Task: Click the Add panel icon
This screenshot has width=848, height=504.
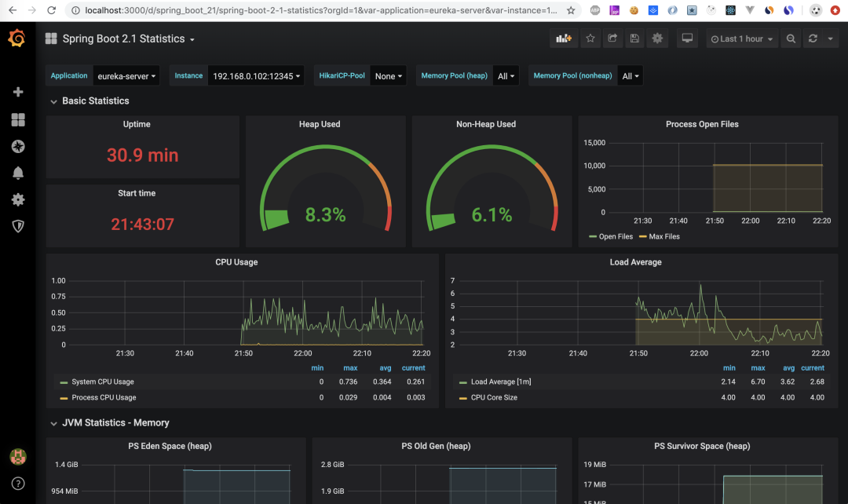Action: pyautogui.click(x=564, y=38)
